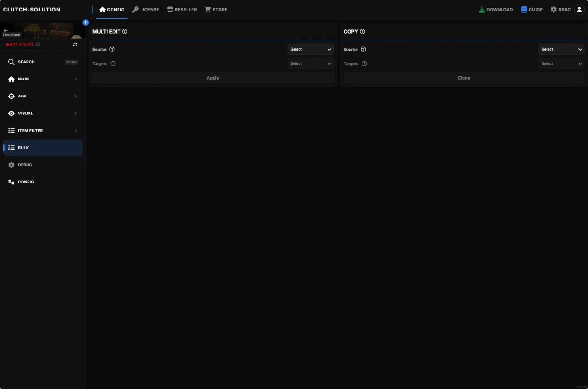Select the Debug gear entry

pos(42,165)
